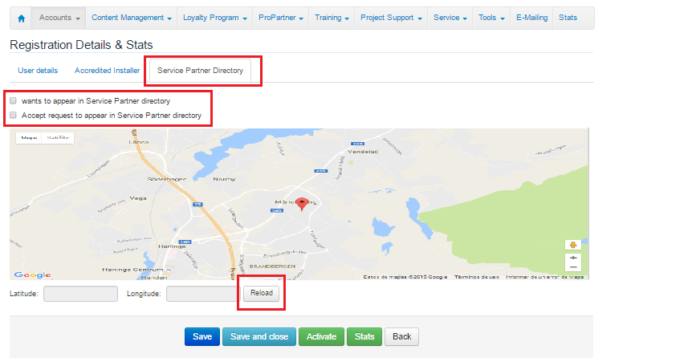Viewport: 700px width, 362px height.
Task: Zoom out the map with minus
Action: [573, 266]
